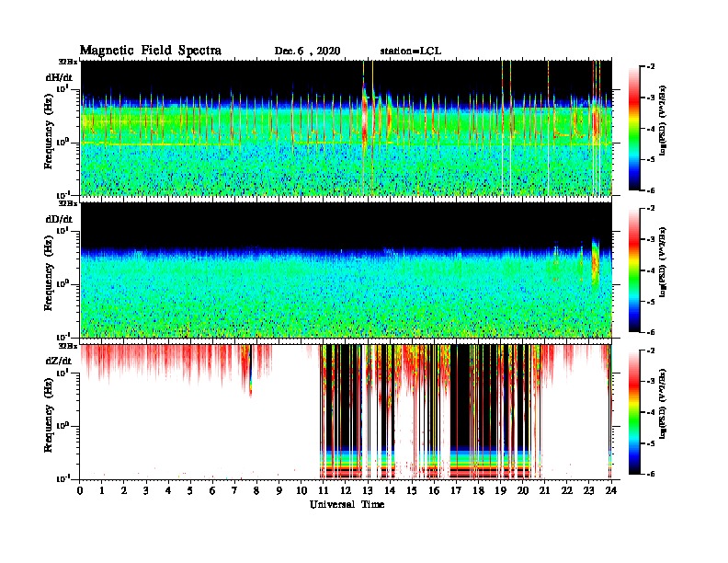Click the dD/dt burst near hour 23

point(596,261)
